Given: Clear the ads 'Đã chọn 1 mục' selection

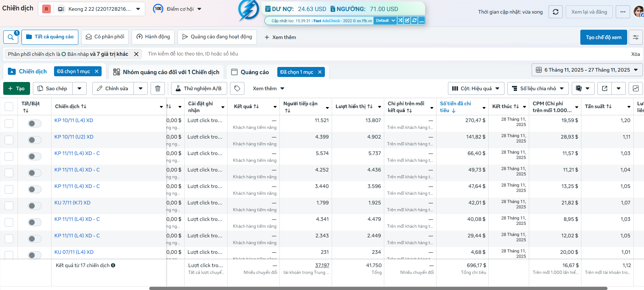Looking at the screenshot, I should 320,72.
